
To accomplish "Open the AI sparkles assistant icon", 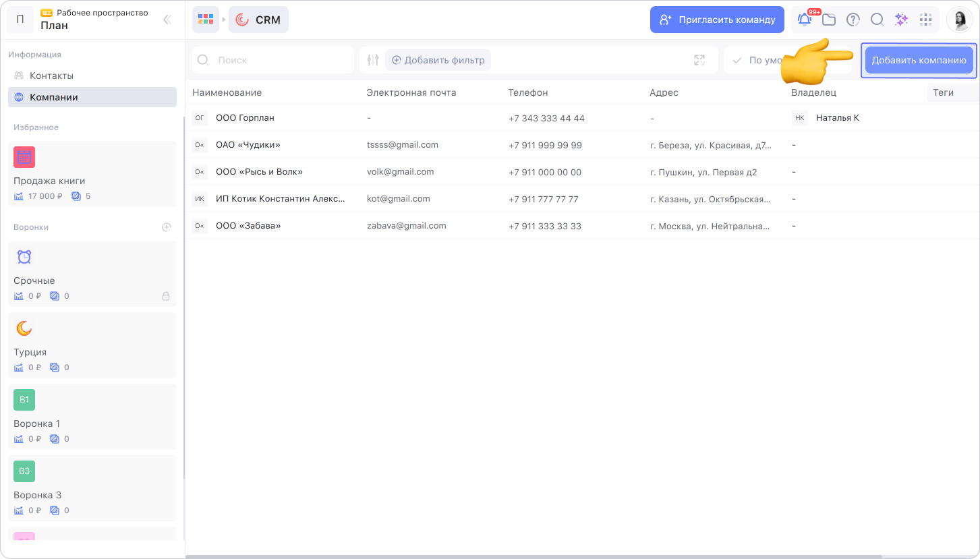I will pyautogui.click(x=901, y=20).
